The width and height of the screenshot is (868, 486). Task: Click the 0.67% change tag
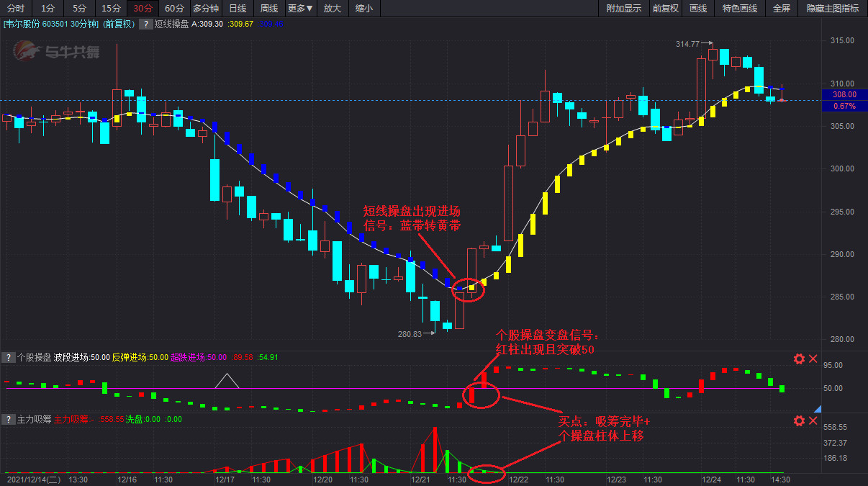pyautogui.click(x=844, y=106)
